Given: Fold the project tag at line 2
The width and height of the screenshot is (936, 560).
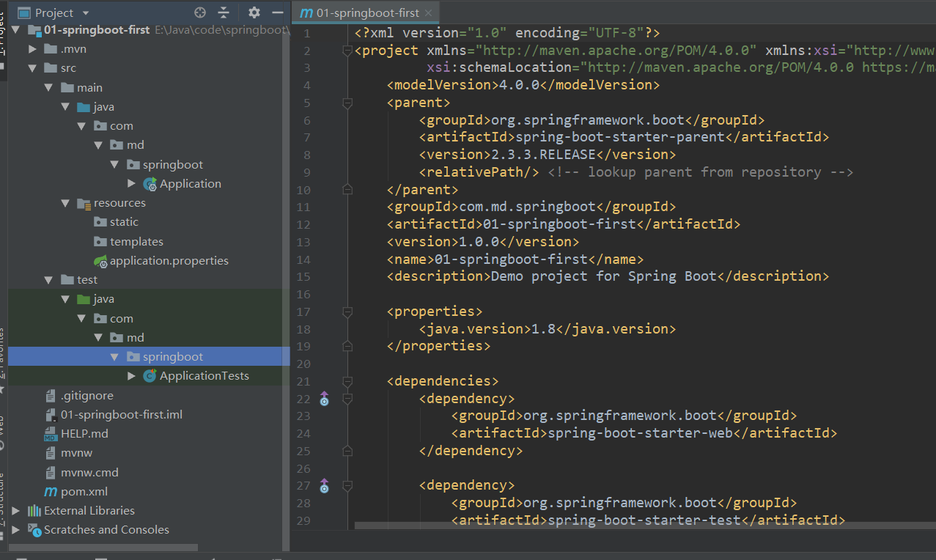Looking at the screenshot, I should pyautogui.click(x=347, y=51).
